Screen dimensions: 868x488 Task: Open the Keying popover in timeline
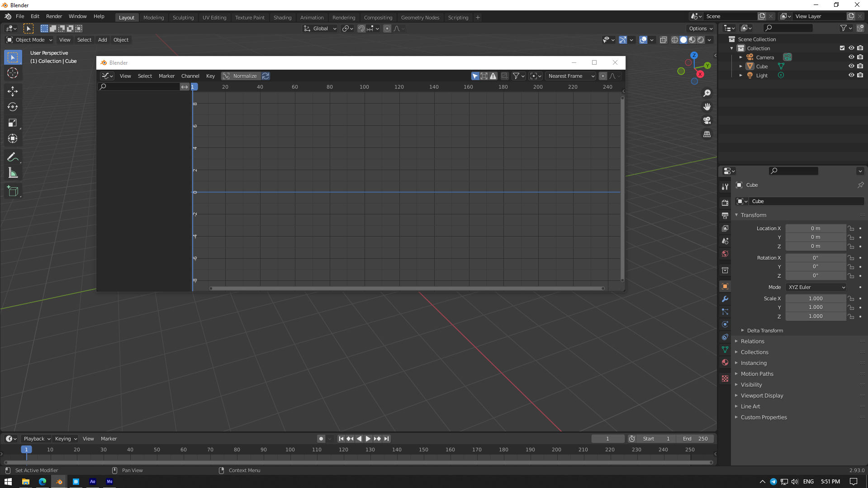click(66, 439)
